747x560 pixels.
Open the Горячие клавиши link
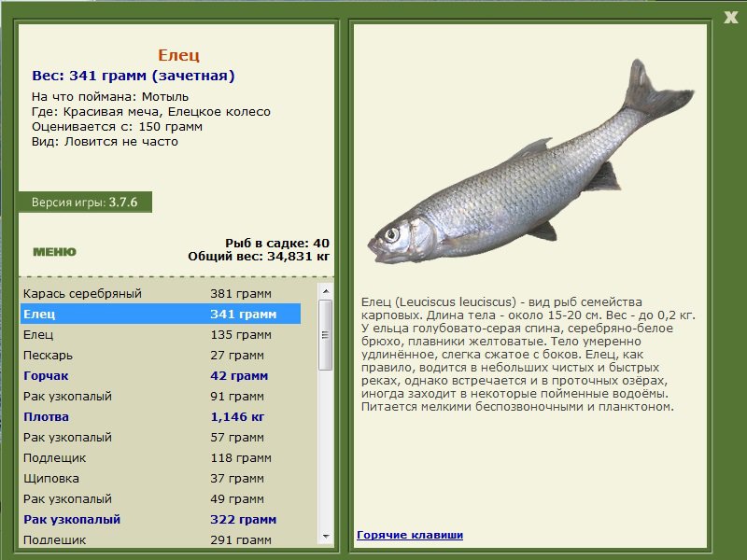410,535
